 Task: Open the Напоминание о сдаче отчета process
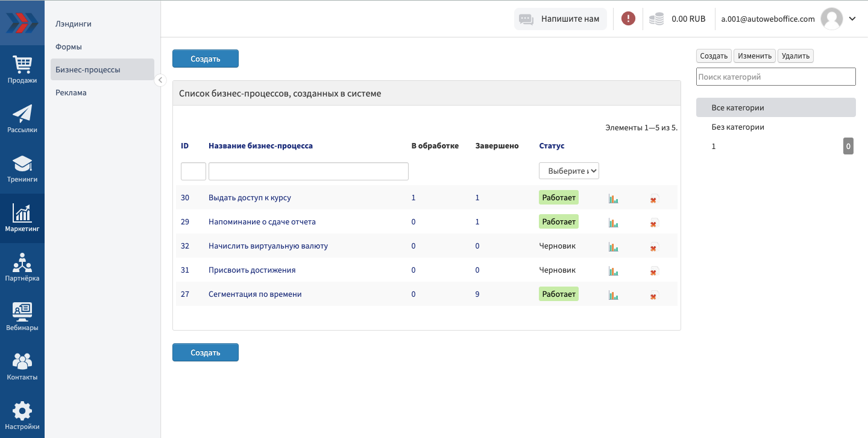pos(262,222)
